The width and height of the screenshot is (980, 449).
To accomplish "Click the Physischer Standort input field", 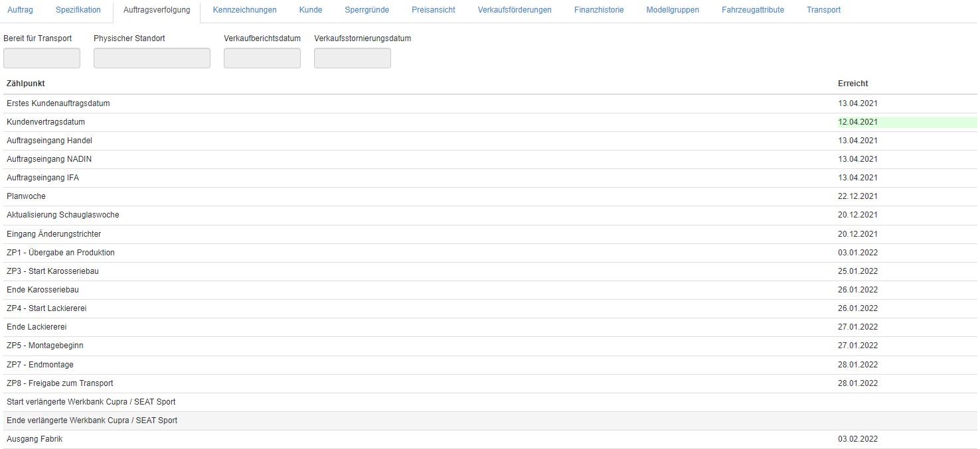I will (x=152, y=58).
